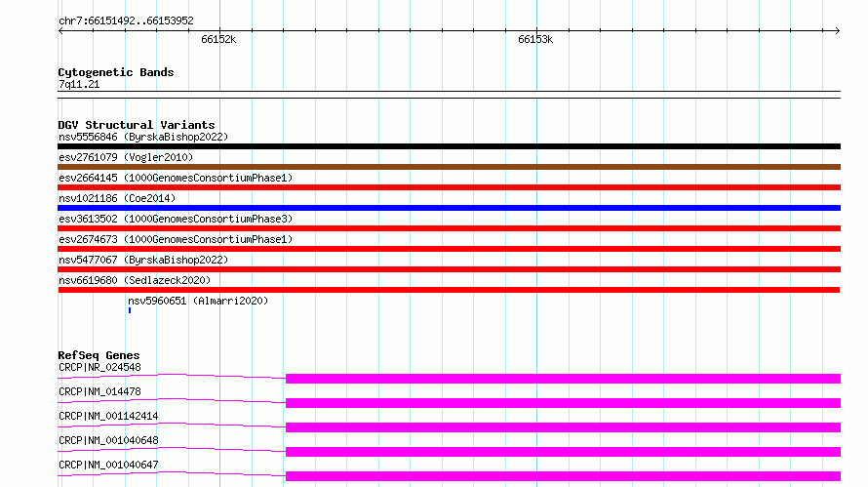Click the CRCP|NR_024548 magenta exon block
This screenshot has width=868, height=487.
tap(563, 379)
